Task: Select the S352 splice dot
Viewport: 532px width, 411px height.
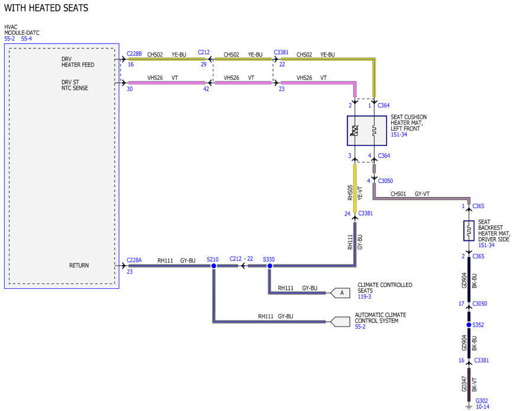Action: [469, 325]
